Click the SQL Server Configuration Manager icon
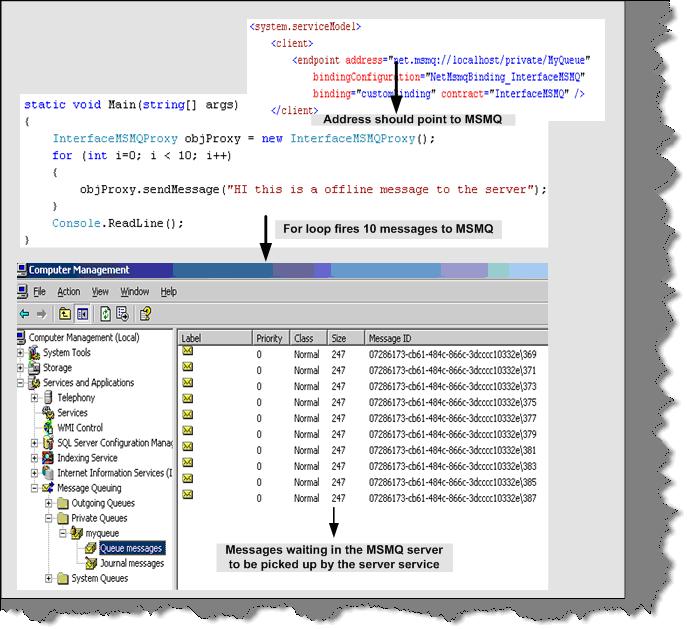The image size is (687, 629). (x=48, y=443)
